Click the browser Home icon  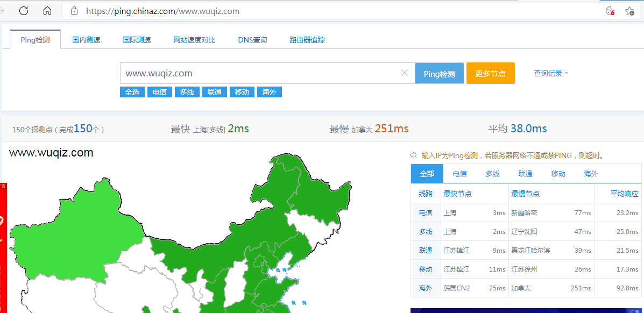[47, 10]
